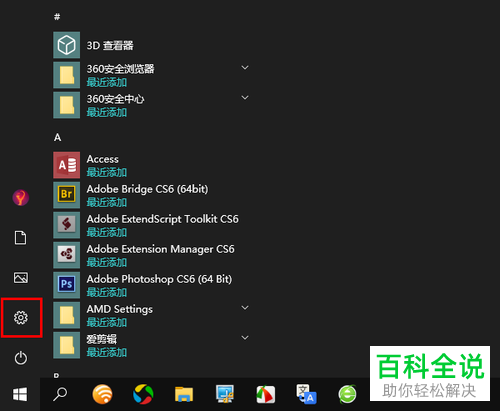500x411 pixels.
Task: Click the 360安全中心 label
Action: click(115, 99)
